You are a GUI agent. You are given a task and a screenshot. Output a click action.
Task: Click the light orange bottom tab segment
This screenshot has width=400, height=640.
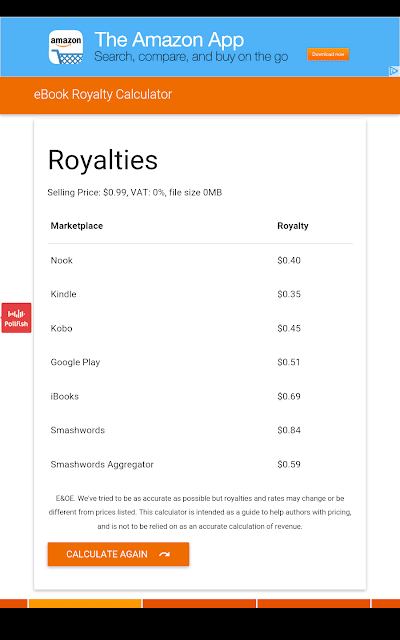tap(85, 604)
